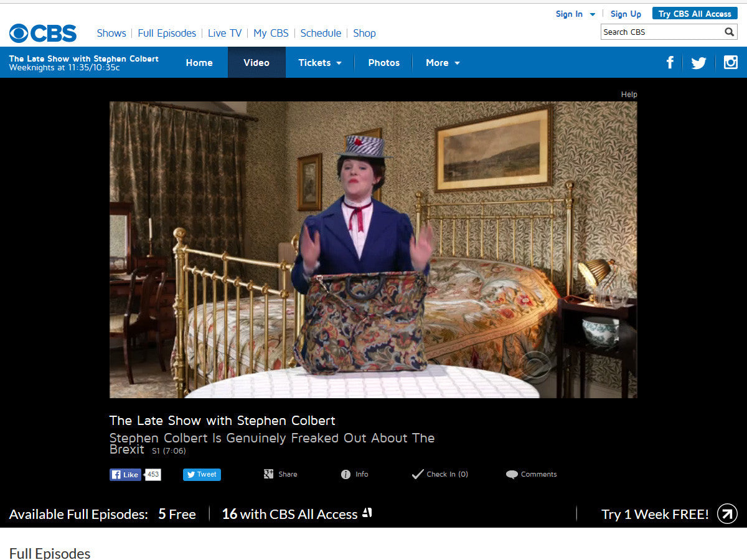747x560 pixels.
Task: Click the Try 1 Week FREE! link
Action: [655, 514]
